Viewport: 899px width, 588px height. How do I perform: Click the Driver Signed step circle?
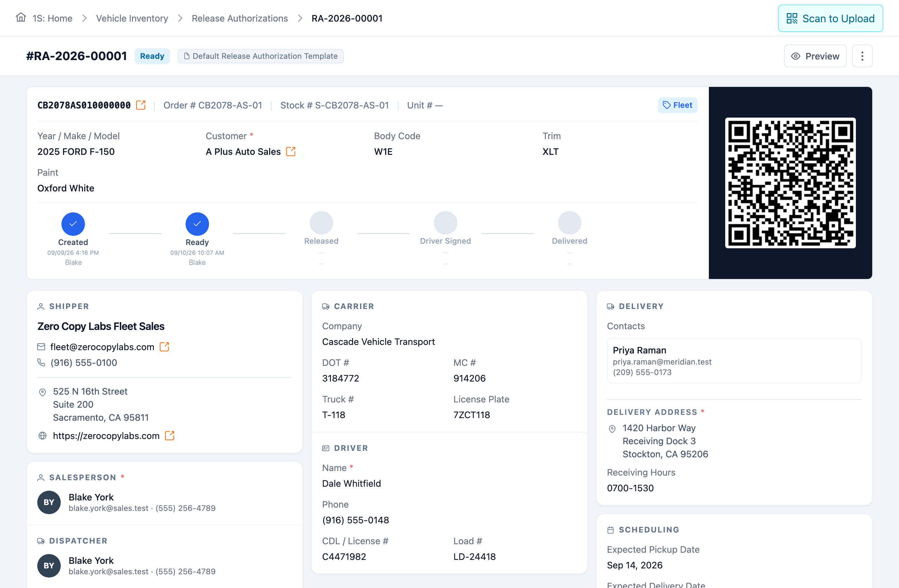[445, 223]
